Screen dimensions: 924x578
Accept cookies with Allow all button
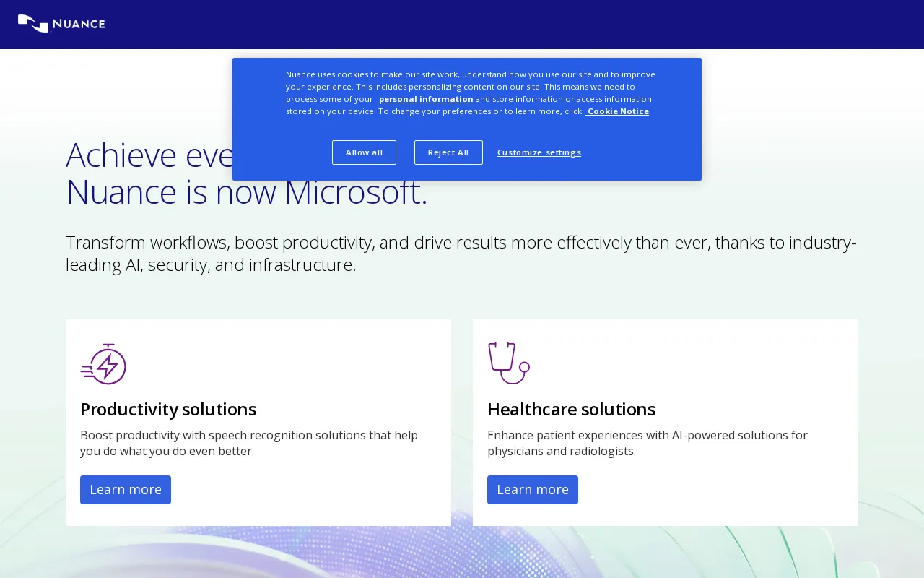pyautogui.click(x=364, y=152)
